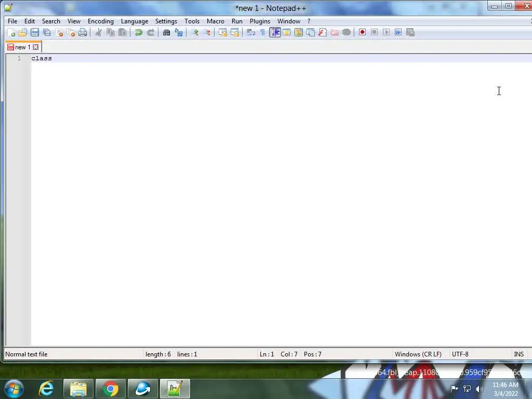Viewport: 532px width, 399px height.
Task: Click the Zoom In toolbar icon
Action: tap(195, 33)
